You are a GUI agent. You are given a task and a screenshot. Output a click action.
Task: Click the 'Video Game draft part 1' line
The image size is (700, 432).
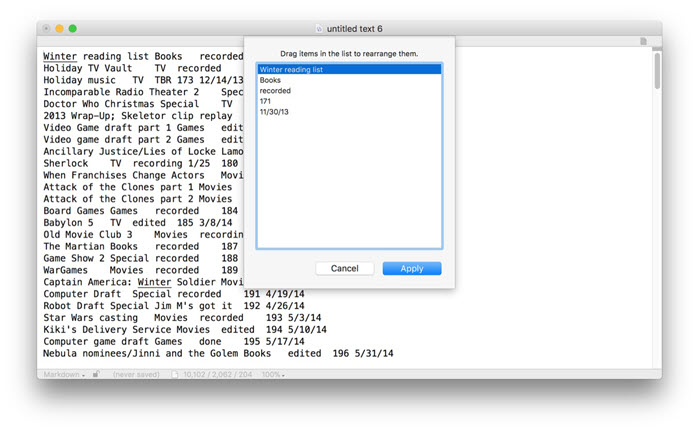click(x=143, y=128)
